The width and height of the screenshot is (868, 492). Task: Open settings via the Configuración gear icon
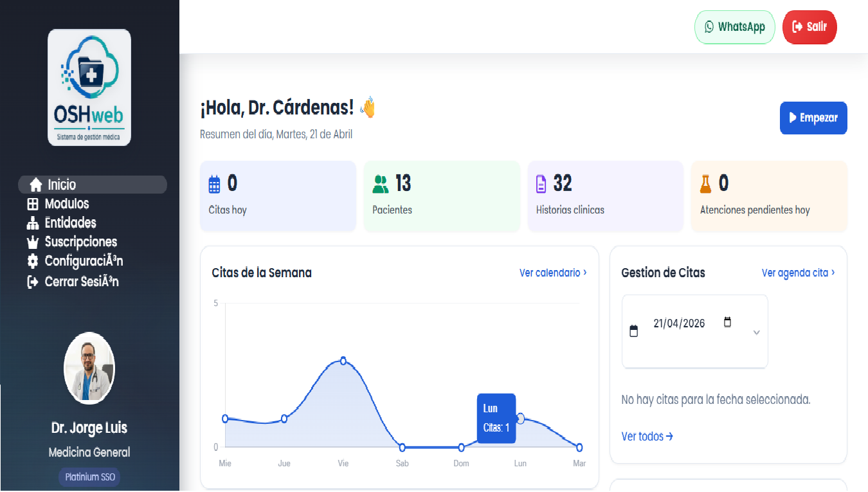tap(33, 262)
